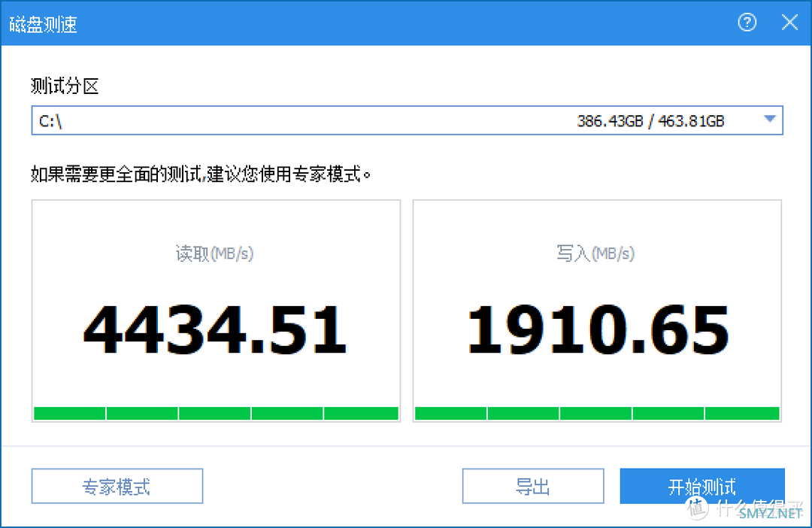This screenshot has height=528, width=812.
Task: Open the help question mark icon
Action: [747, 23]
